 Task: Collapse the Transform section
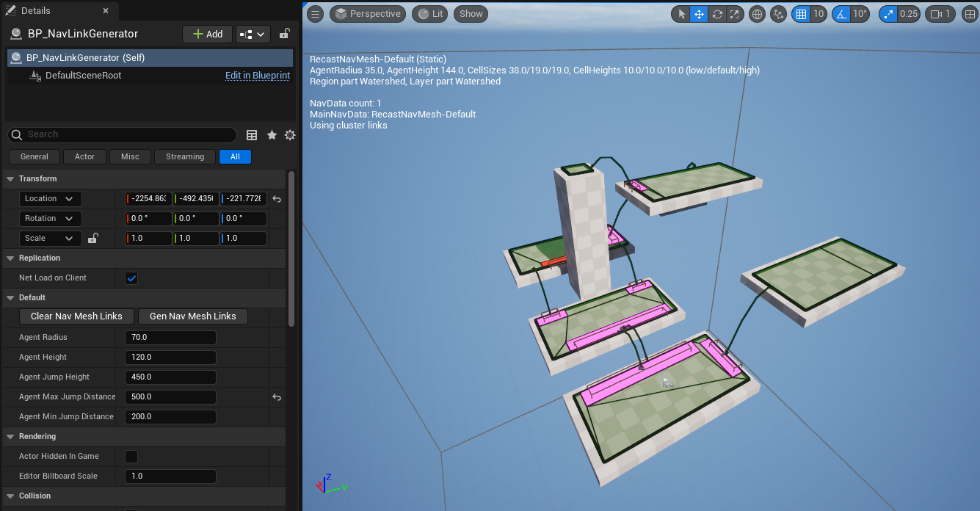click(10, 179)
